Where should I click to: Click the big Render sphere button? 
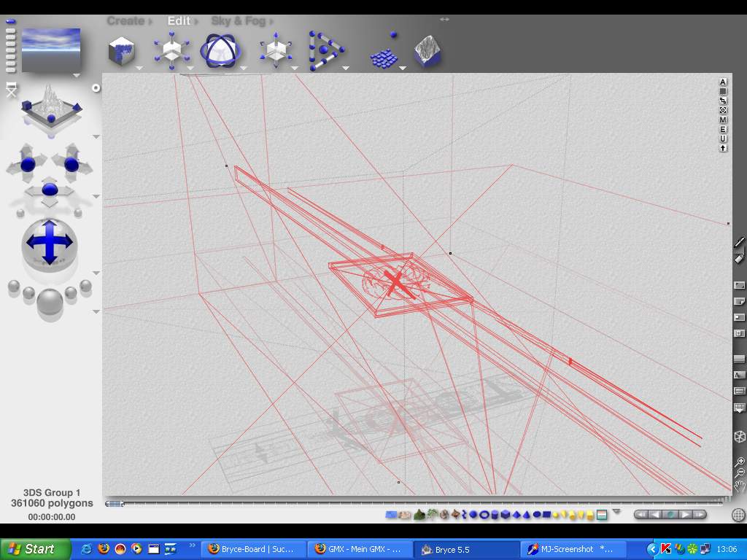[x=50, y=302]
